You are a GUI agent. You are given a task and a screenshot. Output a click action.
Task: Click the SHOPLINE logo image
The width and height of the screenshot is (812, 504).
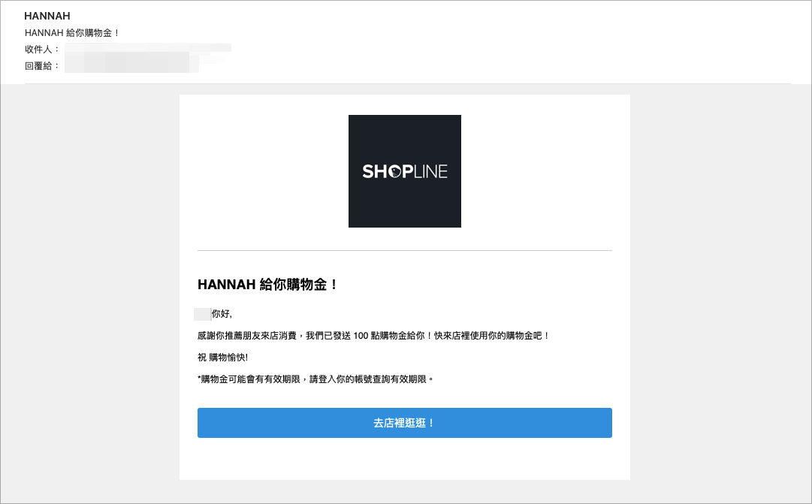pos(404,171)
